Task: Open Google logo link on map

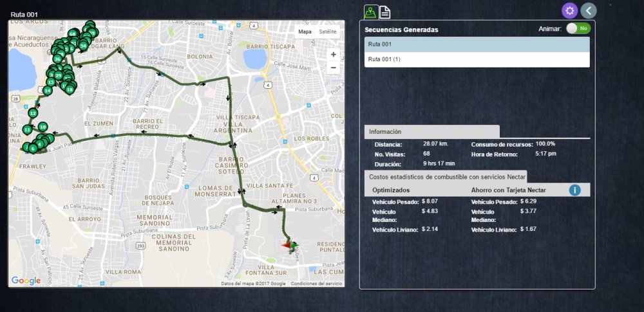Action: tap(26, 280)
